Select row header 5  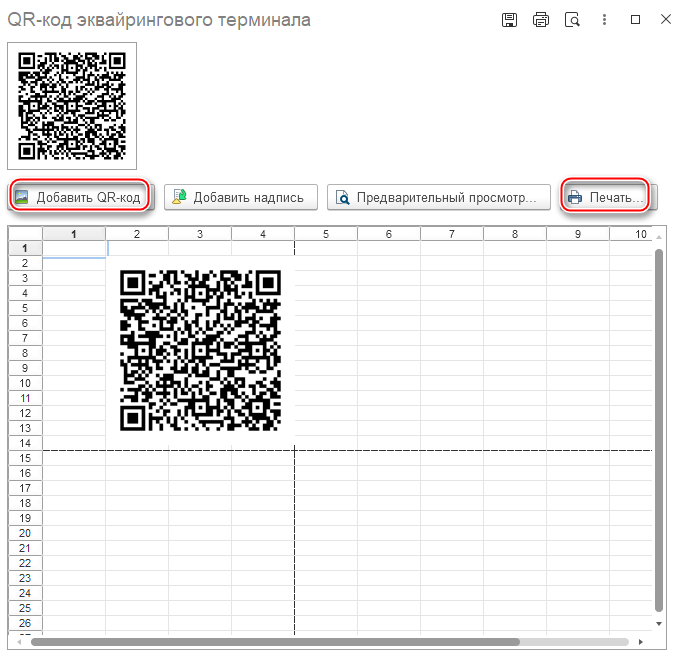[x=25, y=308]
